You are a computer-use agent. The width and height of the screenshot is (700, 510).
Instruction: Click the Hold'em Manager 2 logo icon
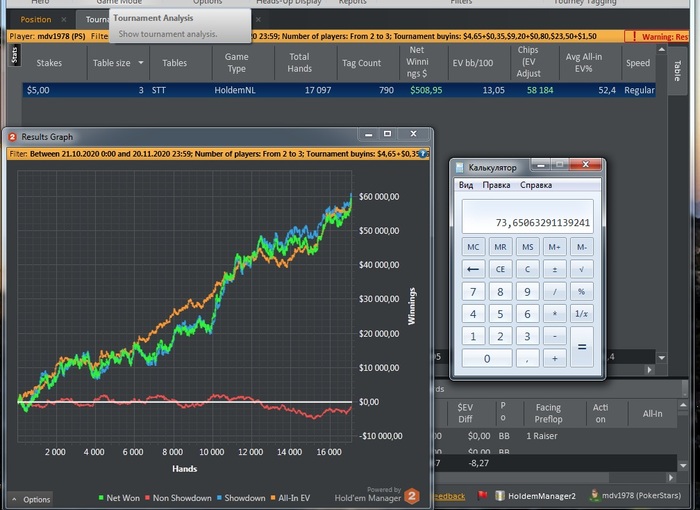412,496
